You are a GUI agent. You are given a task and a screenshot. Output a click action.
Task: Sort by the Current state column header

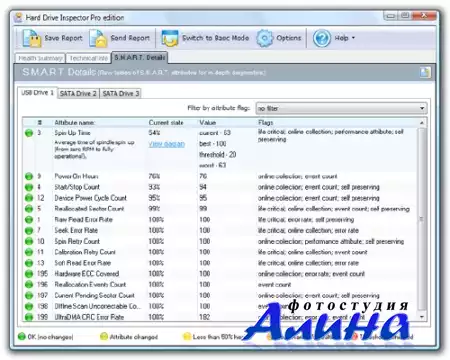[166, 123]
